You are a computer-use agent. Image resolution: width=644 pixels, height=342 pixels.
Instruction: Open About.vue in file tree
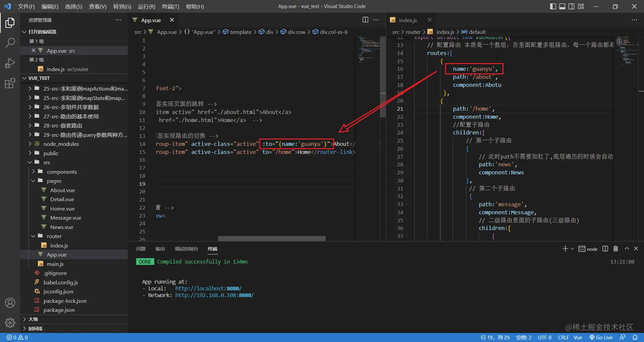(x=74, y=190)
